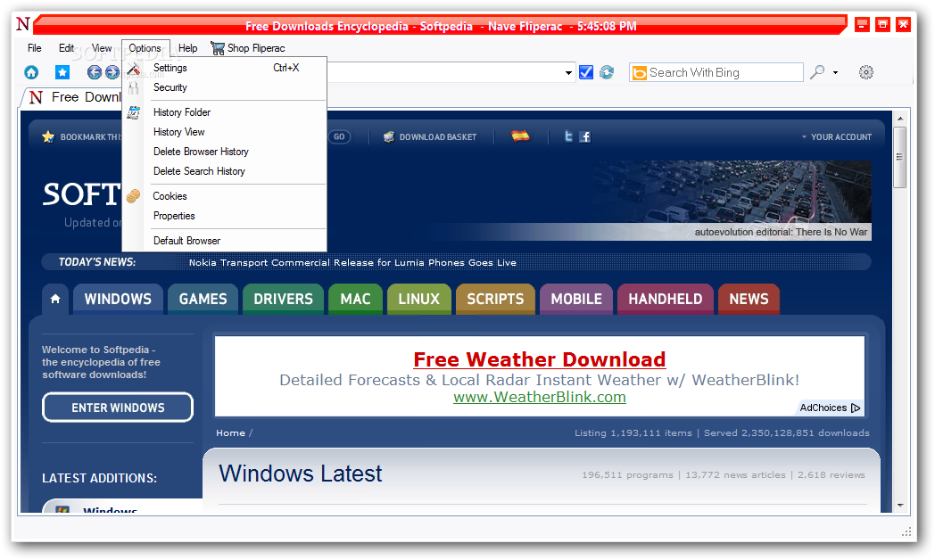
Task: Open the File menu
Action: coord(35,48)
